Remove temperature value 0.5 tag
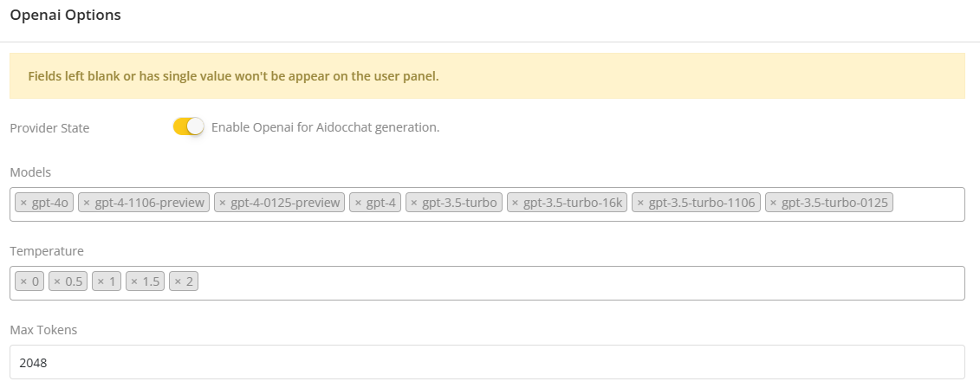Image resolution: width=980 pixels, height=388 pixels. pyautogui.click(x=57, y=282)
